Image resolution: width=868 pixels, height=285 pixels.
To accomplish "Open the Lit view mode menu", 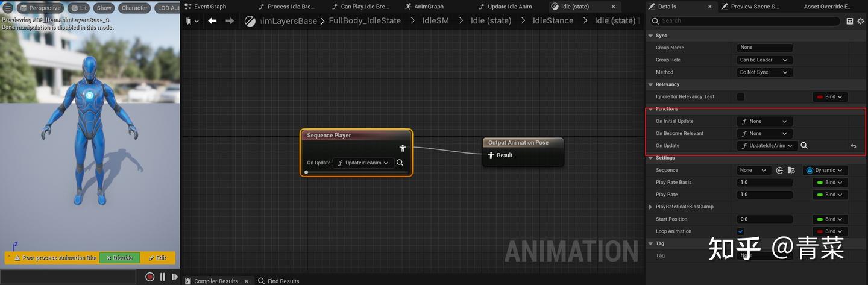I will pyautogui.click(x=79, y=8).
